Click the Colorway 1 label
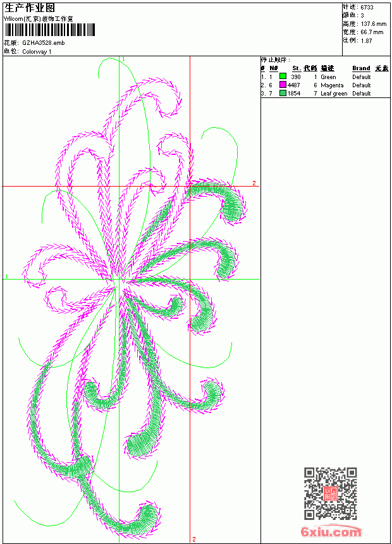Viewport: 392px width, 544px height. [x=37, y=52]
